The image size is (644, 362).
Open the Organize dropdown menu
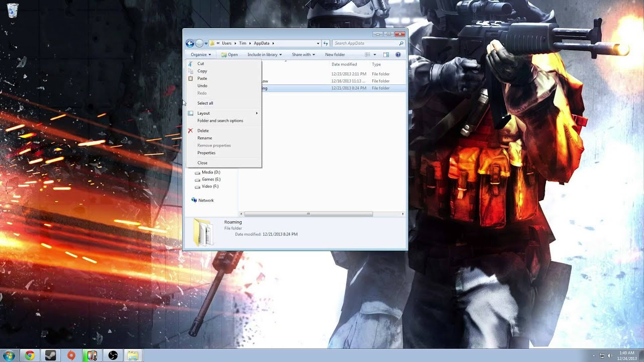click(x=200, y=54)
